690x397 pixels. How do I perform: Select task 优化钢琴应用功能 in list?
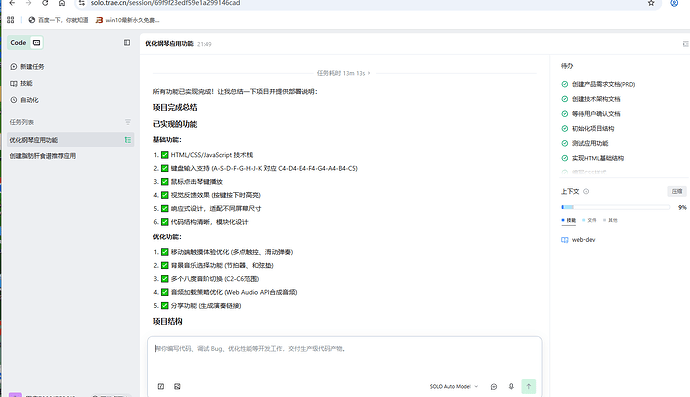70,140
